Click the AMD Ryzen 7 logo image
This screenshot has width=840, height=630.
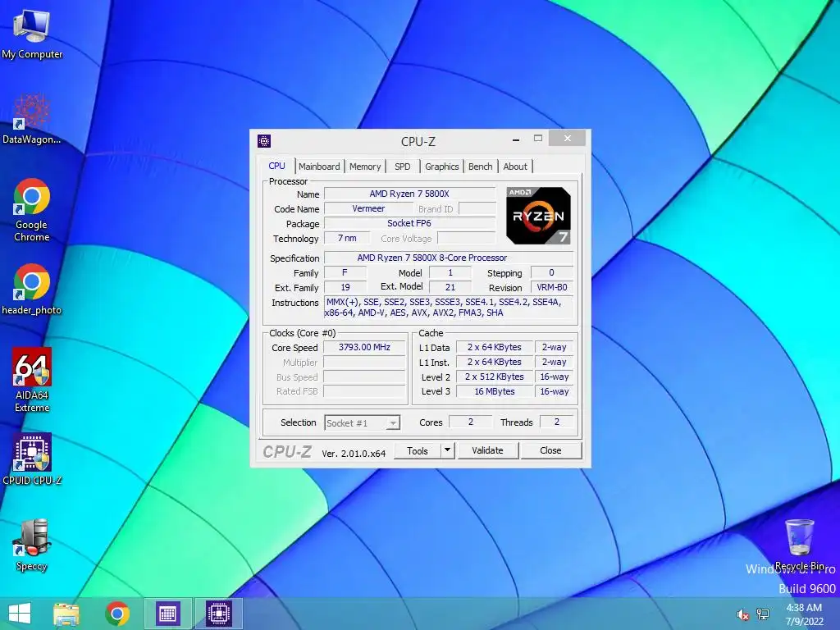coord(538,216)
